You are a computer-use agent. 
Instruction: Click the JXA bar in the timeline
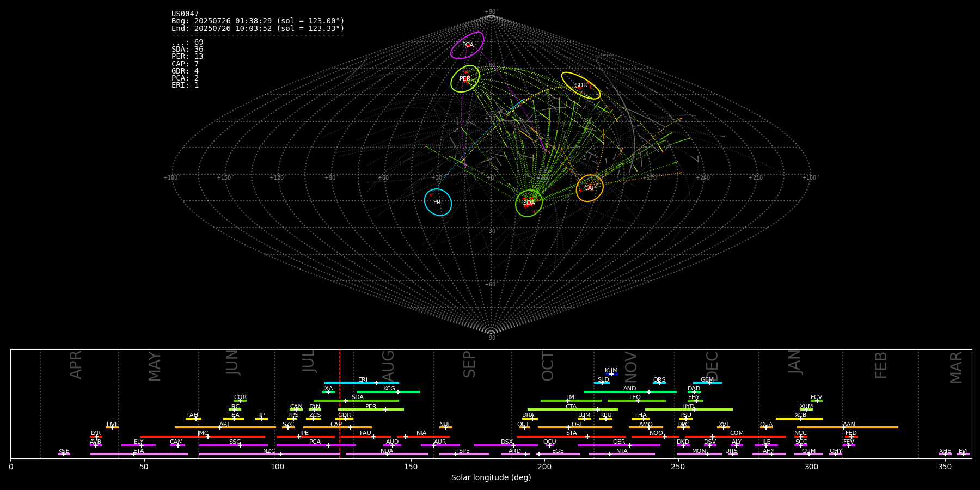328,392
